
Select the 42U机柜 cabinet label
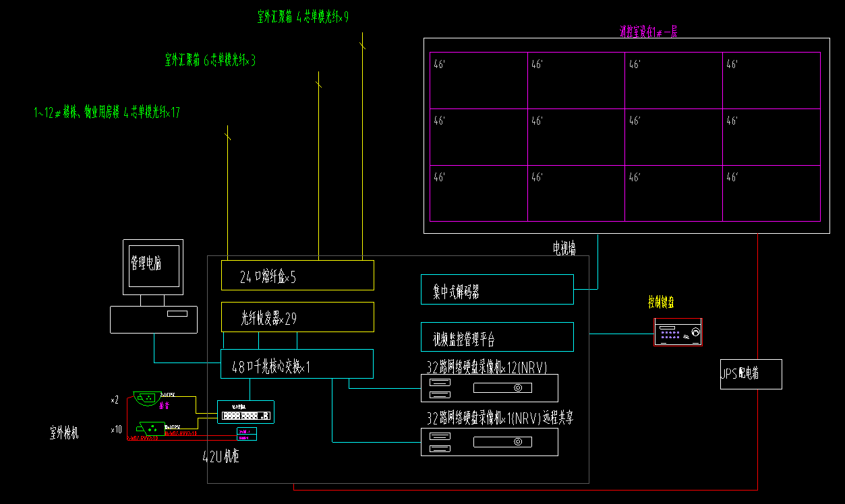coord(221,457)
